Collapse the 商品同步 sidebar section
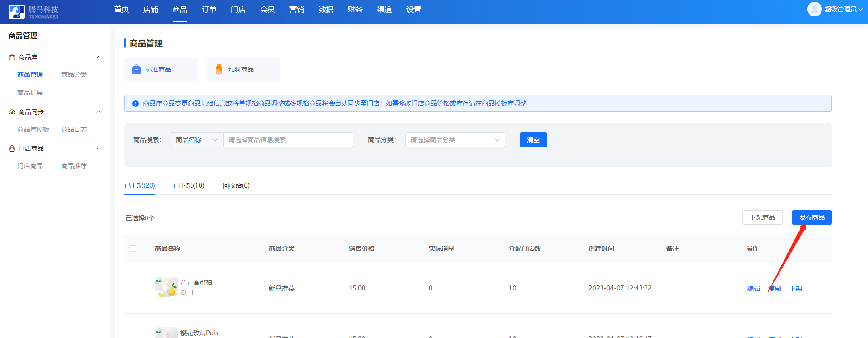The width and height of the screenshot is (868, 338). pyautogui.click(x=99, y=112)
